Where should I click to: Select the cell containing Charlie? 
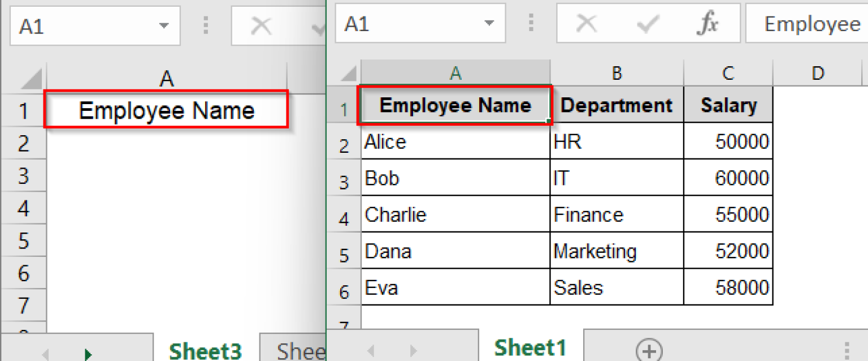click(x=455, y=215)
